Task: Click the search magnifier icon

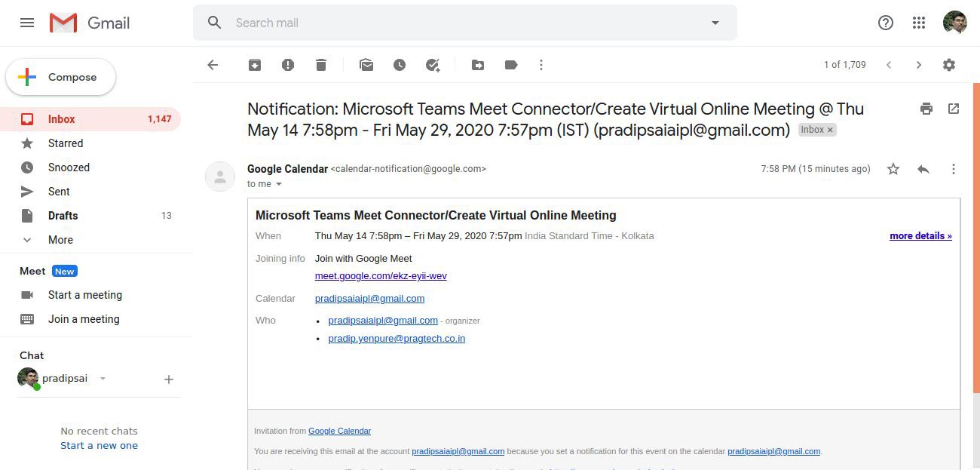Action: pyautogui.click(x=215, y=23)
